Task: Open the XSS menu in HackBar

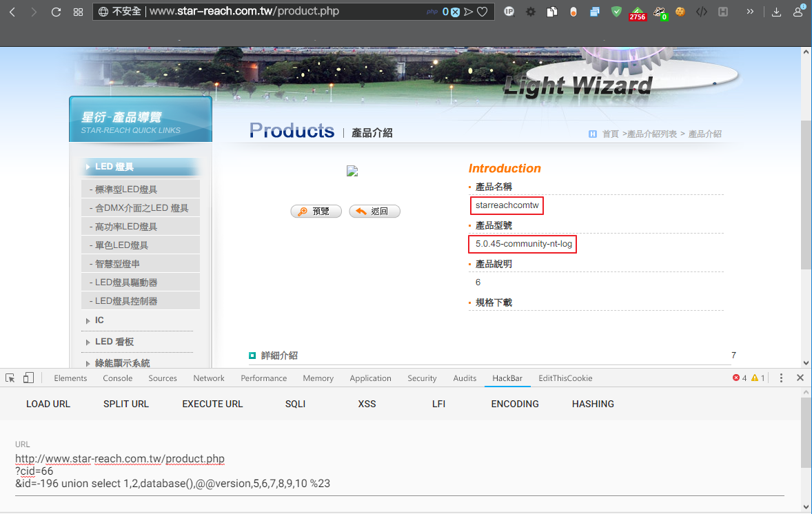Action: pos(367,404)
